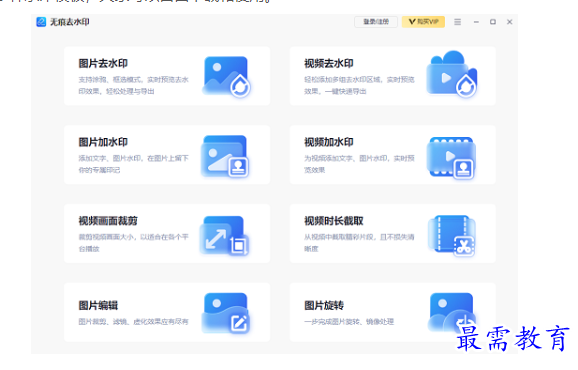Screen dimensions: 578x370
Task: Click description text under 视频去水印
Action: pyautogui.click(x=359, y=85)
